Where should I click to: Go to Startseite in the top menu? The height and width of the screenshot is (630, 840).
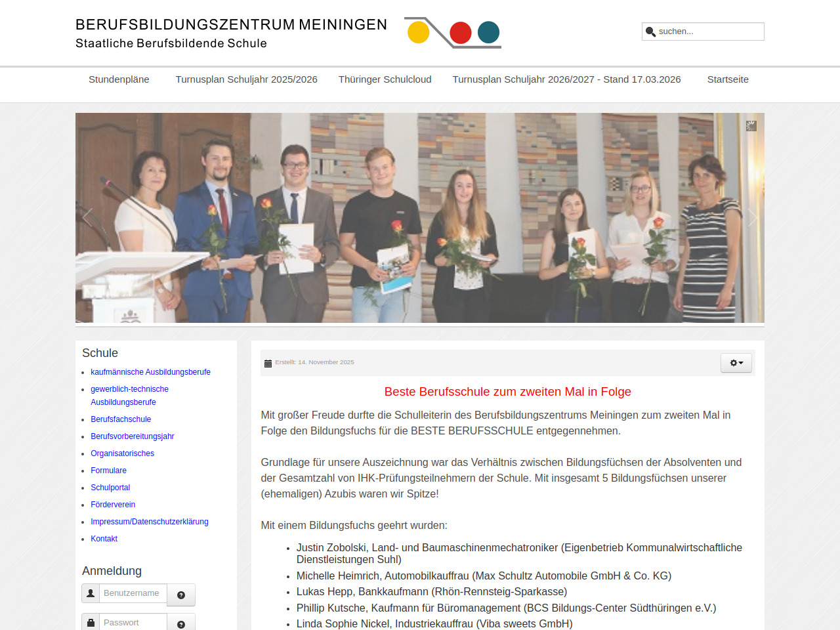click(728, 79)
